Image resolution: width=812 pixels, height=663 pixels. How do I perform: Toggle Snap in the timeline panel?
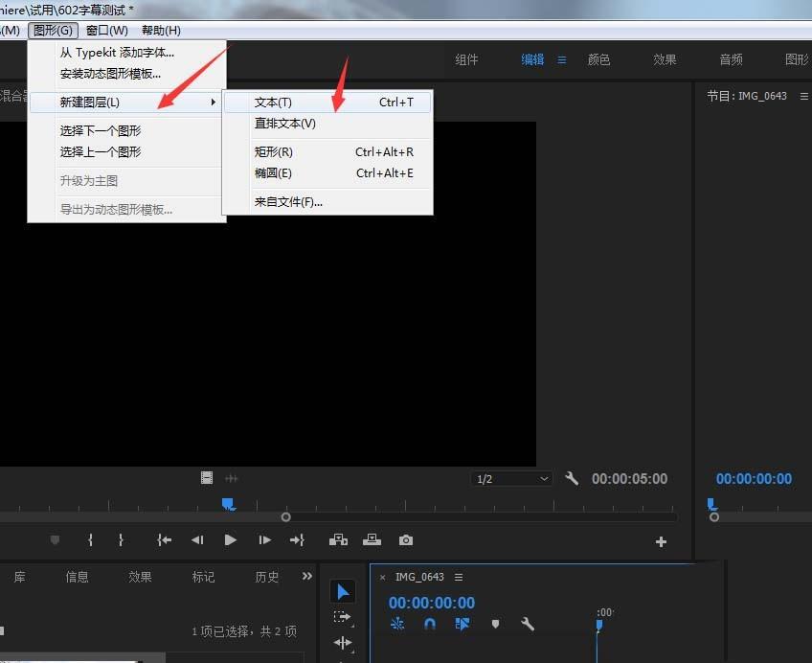(x=429, y=624)
